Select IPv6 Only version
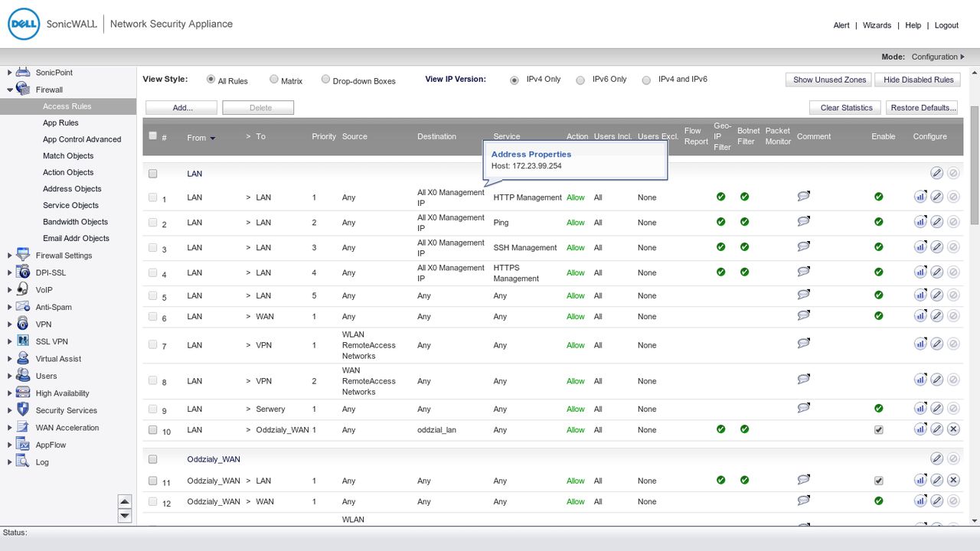The width and height of the screenshot is (980, 551). tap(580, 80)
